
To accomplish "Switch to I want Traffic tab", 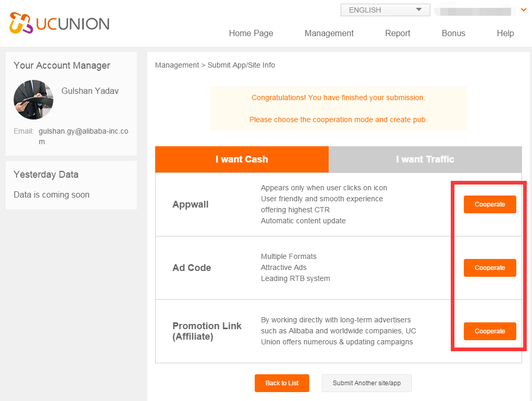I will [x=425, y=159].
